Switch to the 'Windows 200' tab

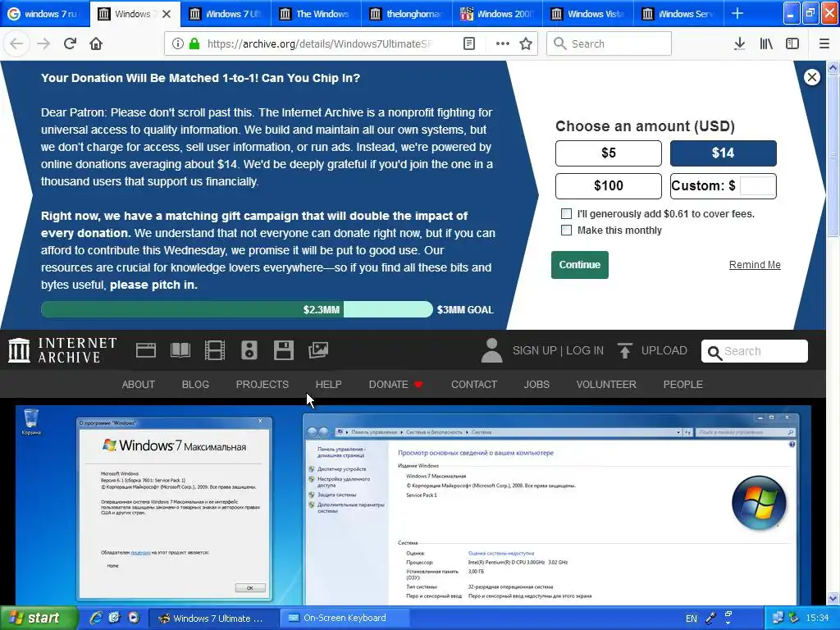point(498,14)
